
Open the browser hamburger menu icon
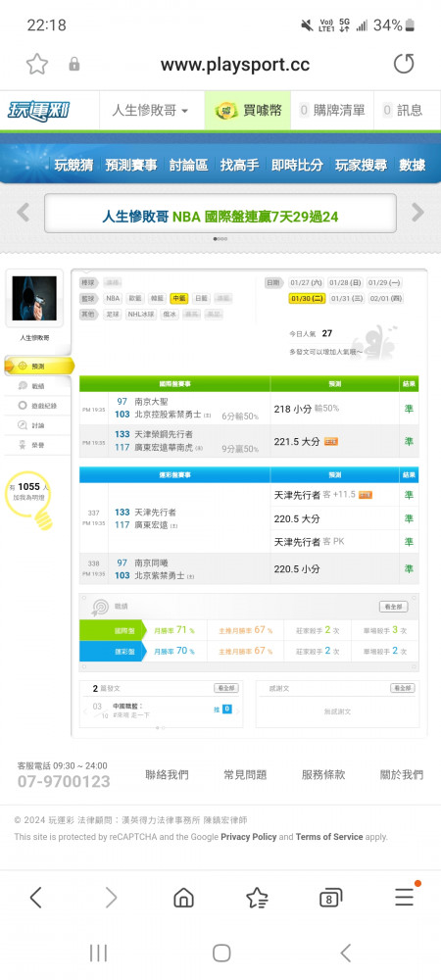(404, 897)
